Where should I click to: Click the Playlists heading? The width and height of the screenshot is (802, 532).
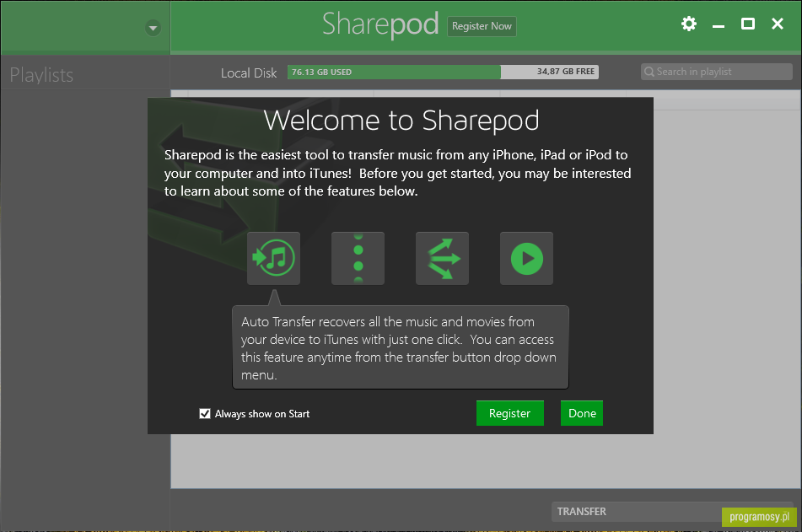[41, 75]
